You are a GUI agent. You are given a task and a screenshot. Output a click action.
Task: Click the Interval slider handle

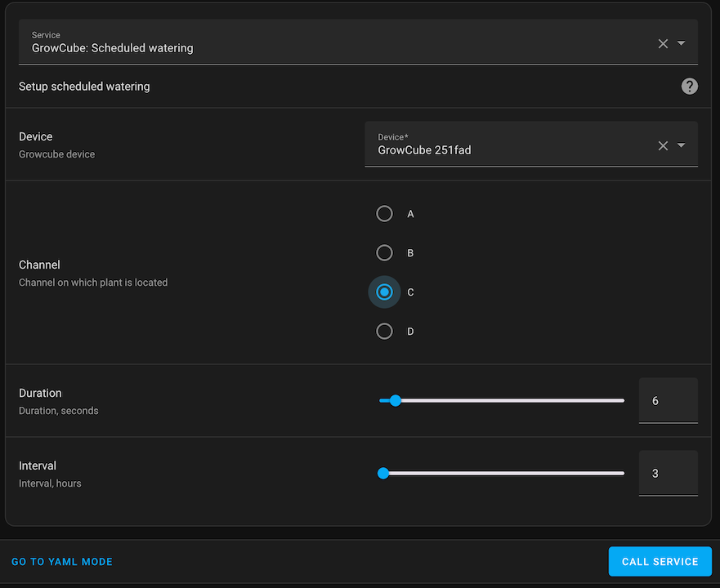(383, 473)
